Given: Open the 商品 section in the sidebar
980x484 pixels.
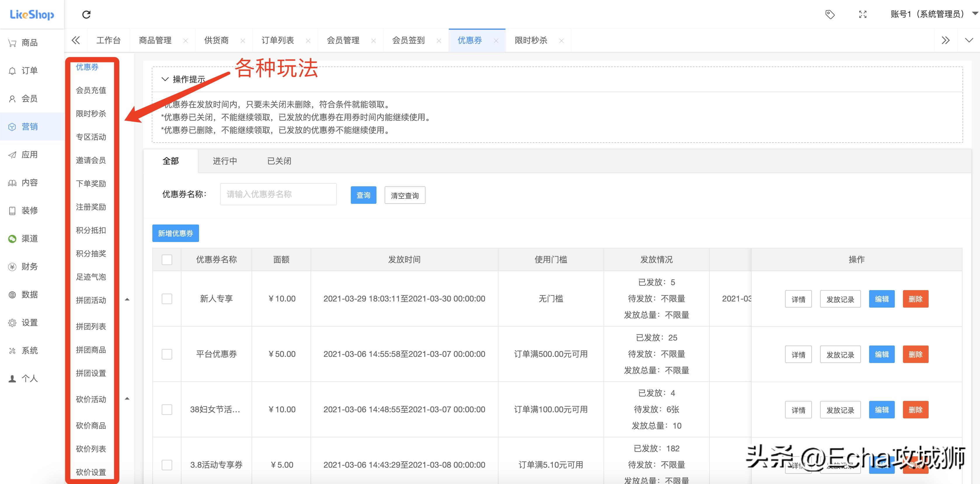Looking at the screenshot, I should pyautogui.click(x=24, y=42).
